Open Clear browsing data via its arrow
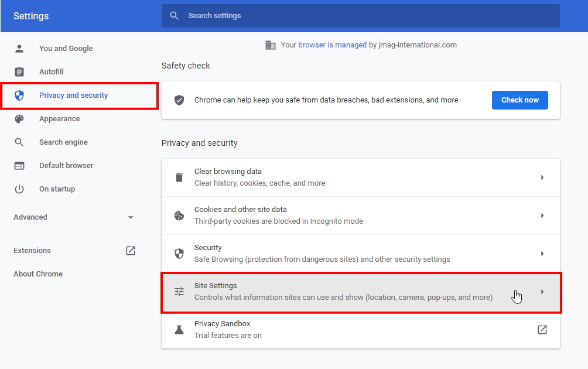Screen dimensions: 588x369 click(542, 177)
